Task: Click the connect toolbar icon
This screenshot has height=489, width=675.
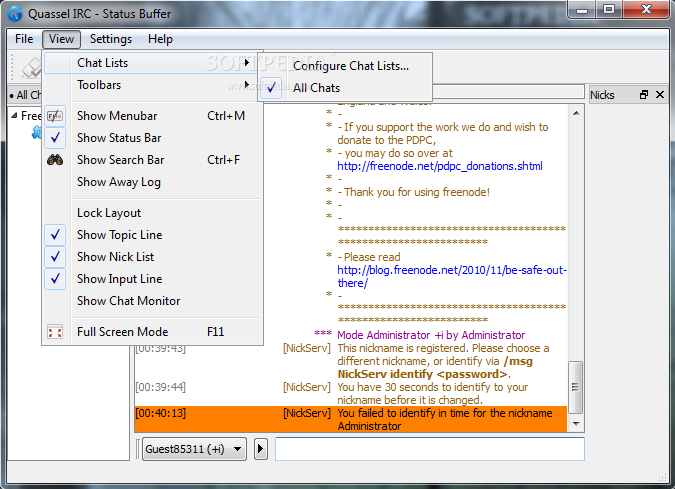Action: pyautogui.click(x=31, y=68)
